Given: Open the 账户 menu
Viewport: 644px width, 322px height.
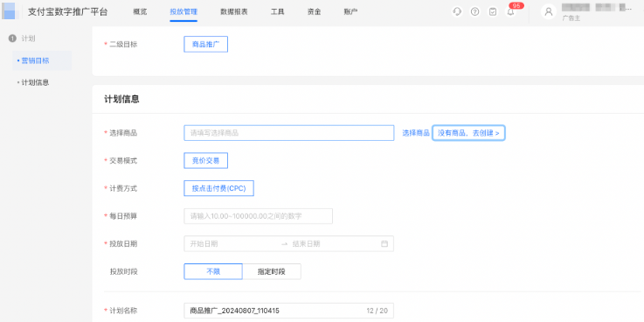Looking at the screenshot, I should coord(350,11).
